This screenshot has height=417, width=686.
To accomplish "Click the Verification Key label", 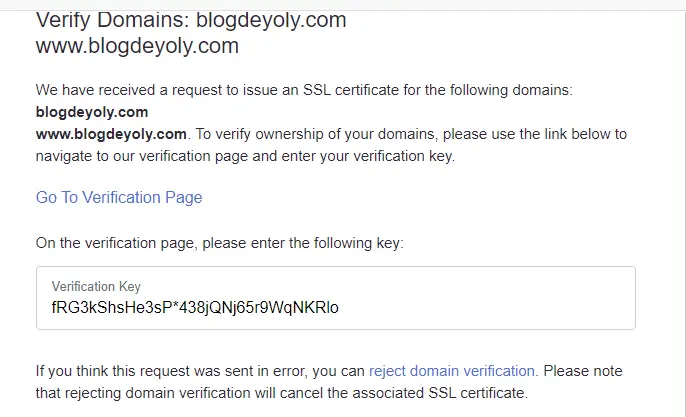I will [x=96, y=287].
